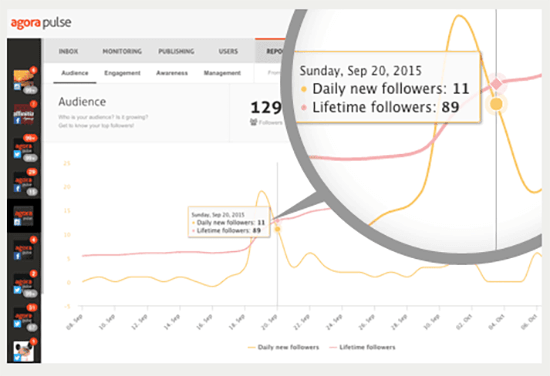This screenshot has height=376, width=550.
Task: Toggle the Lifetime followers legend item
Action: coord(362,347)
